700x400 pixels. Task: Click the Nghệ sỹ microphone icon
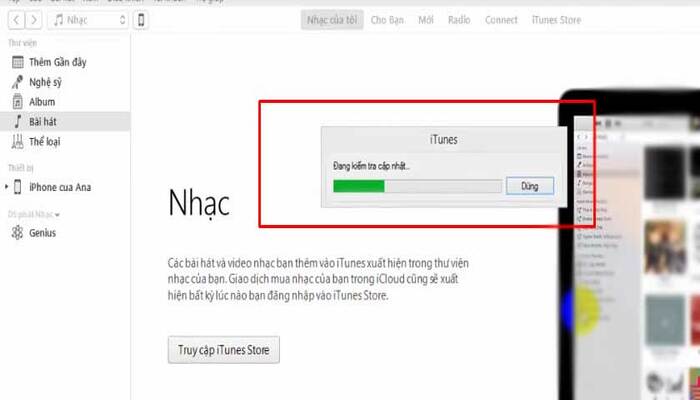(x=17, y=82)
